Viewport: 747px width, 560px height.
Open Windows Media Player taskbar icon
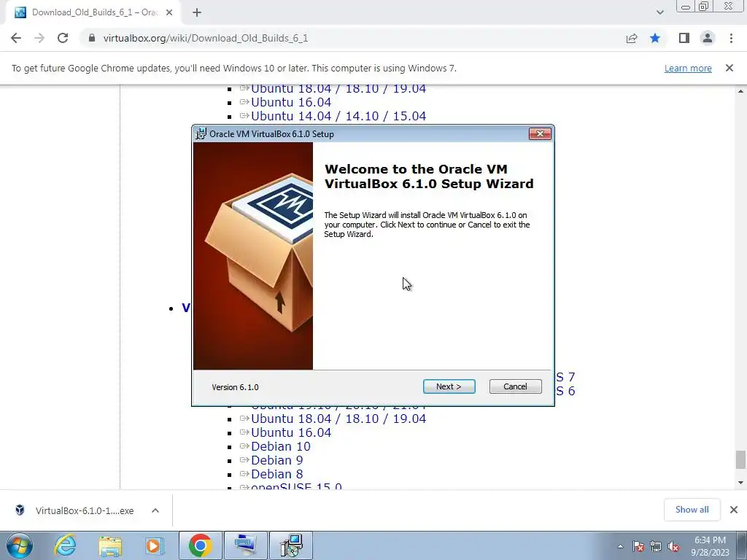point(153,545)
